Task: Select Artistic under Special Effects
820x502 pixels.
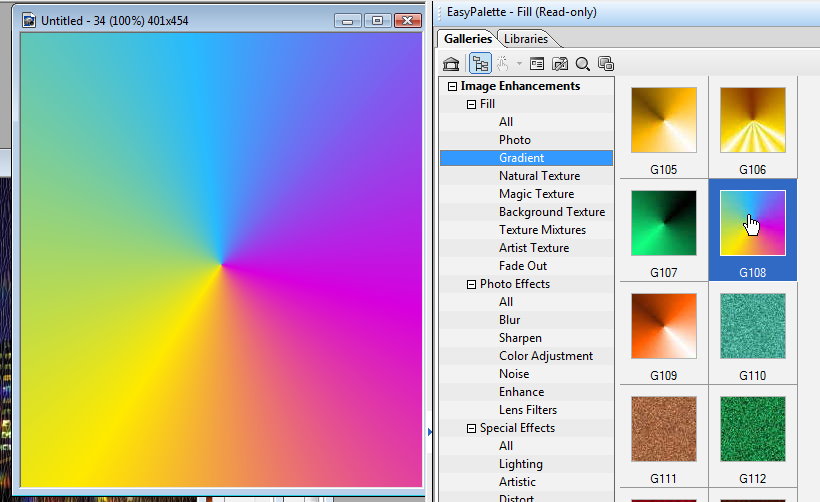Action: (x=517, y=482)
